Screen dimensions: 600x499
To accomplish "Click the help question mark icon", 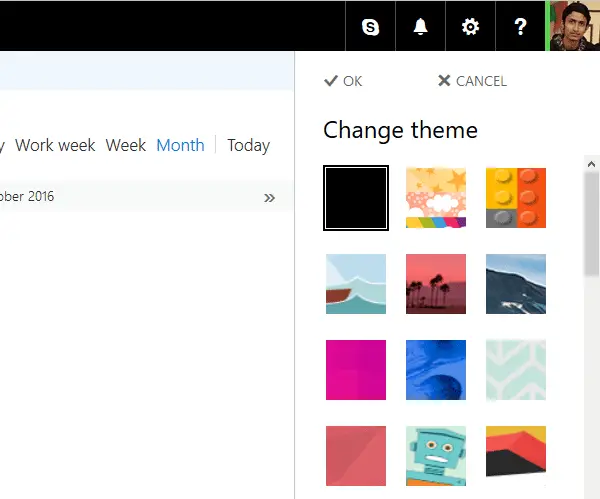I will [520, 27].
